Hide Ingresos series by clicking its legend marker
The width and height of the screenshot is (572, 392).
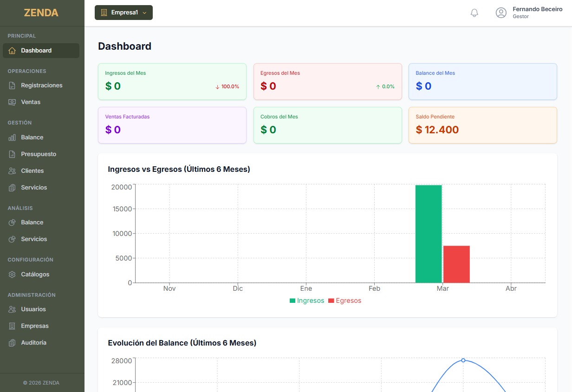(292, 301)
